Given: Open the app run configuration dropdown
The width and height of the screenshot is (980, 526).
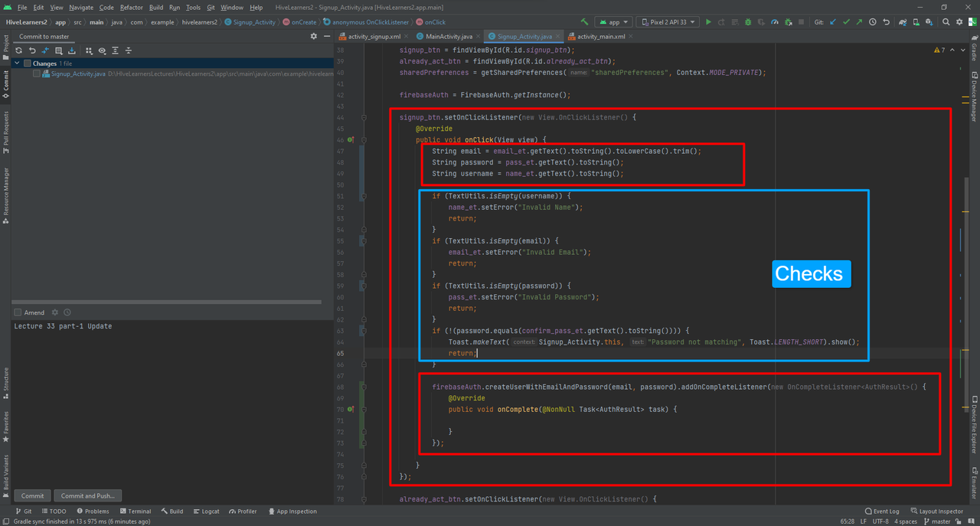Looking at the screenshot, I should coord(613,22).
